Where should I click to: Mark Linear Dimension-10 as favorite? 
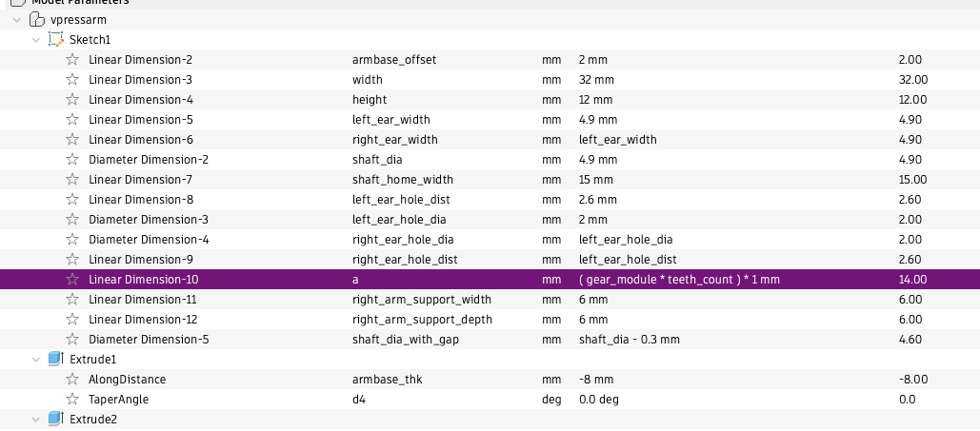72,280
